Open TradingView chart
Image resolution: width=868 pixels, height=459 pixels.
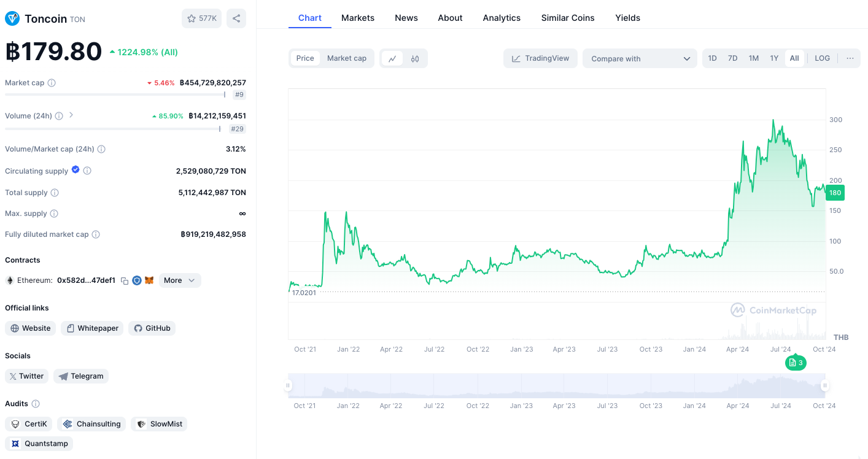click(x=541, y=58)
